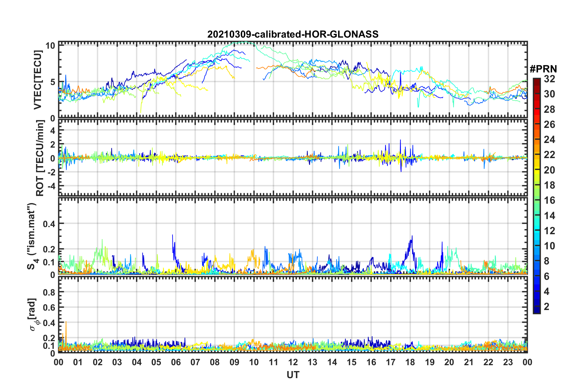Pick colorbar tick label 6
This screenshot has height=392, width=586.
click(547, 276)
